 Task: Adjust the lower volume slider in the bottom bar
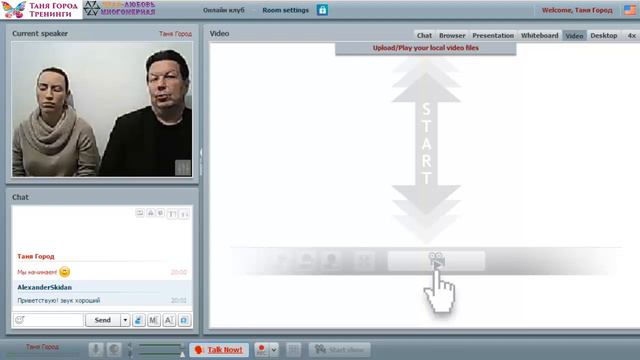click(161, 354)
